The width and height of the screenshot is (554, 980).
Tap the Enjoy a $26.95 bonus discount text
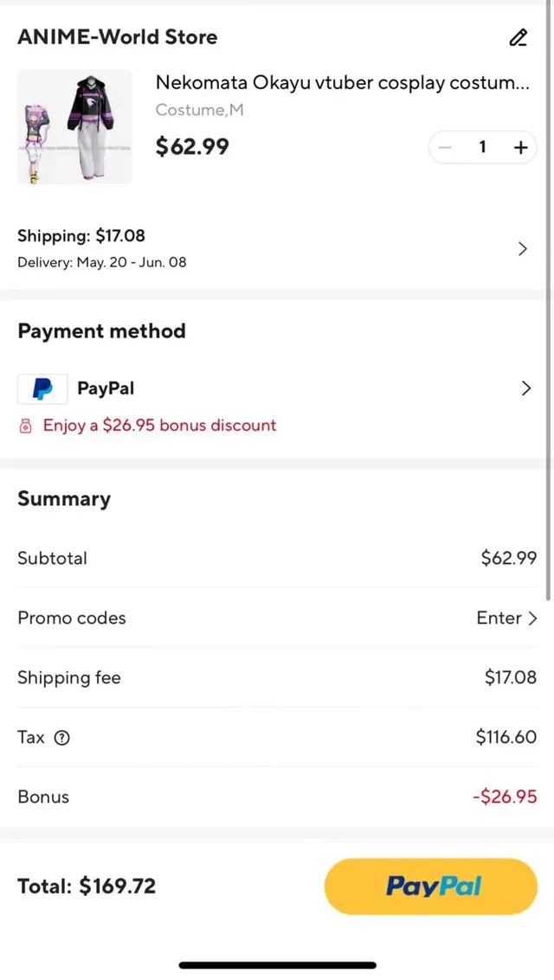click(160, 426)
